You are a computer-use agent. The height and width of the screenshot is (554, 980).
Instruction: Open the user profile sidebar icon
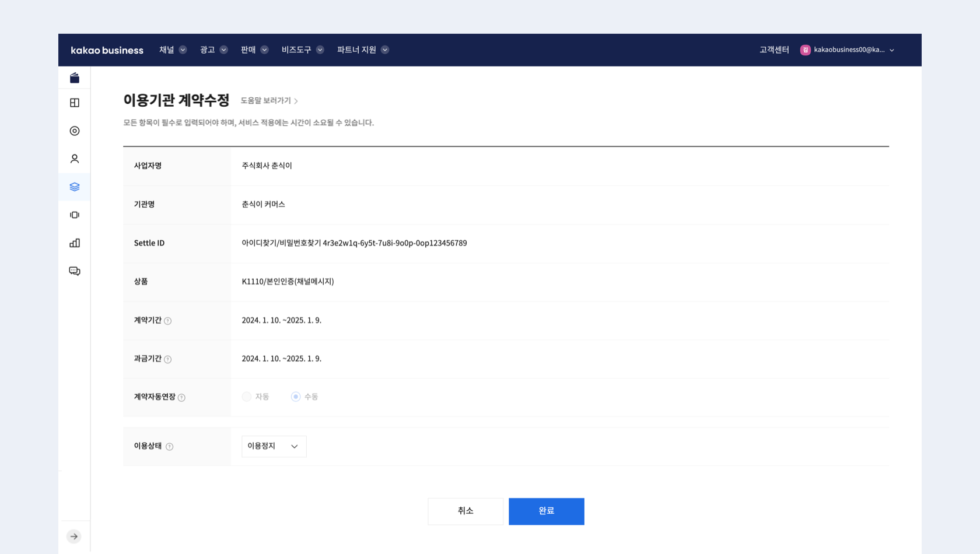[75, 159]
